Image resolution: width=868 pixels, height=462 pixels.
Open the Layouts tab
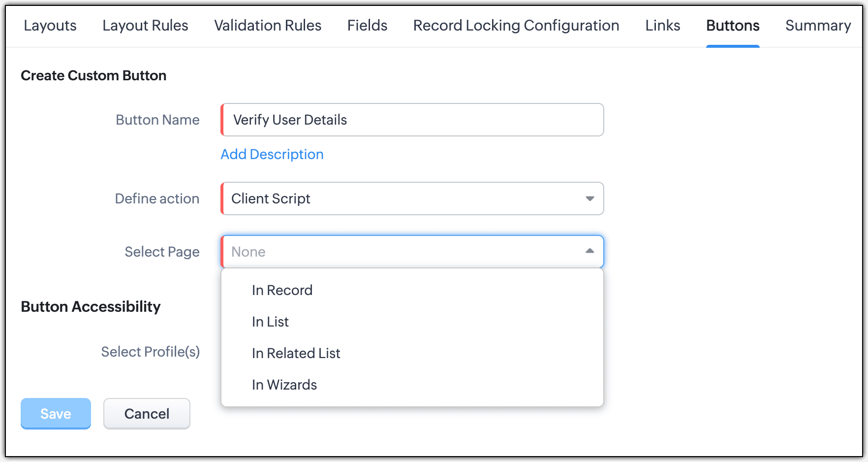tap(50, 26)
